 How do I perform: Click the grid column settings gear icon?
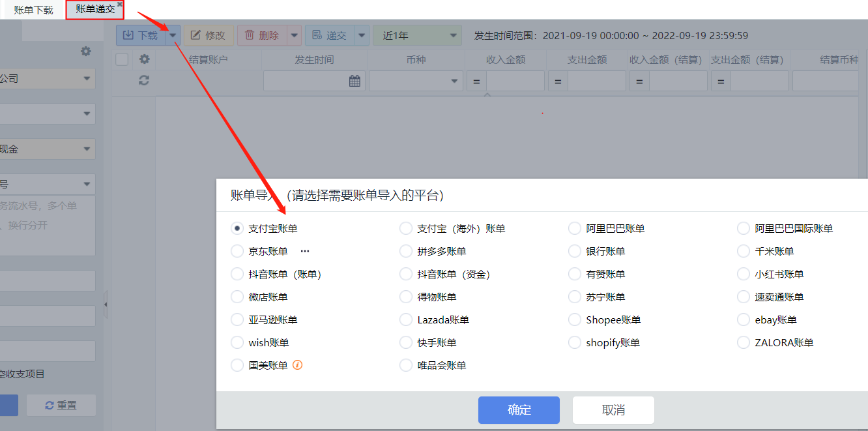coord(144,59)
